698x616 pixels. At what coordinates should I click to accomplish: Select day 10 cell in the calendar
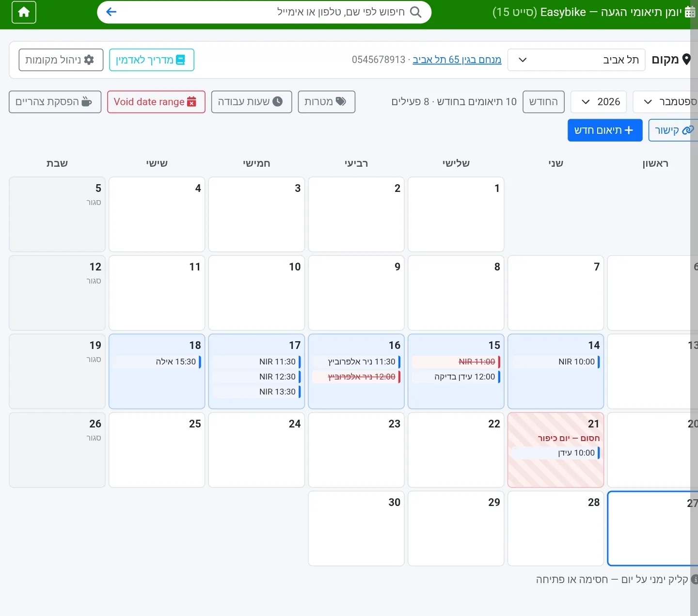click(256, 293)
